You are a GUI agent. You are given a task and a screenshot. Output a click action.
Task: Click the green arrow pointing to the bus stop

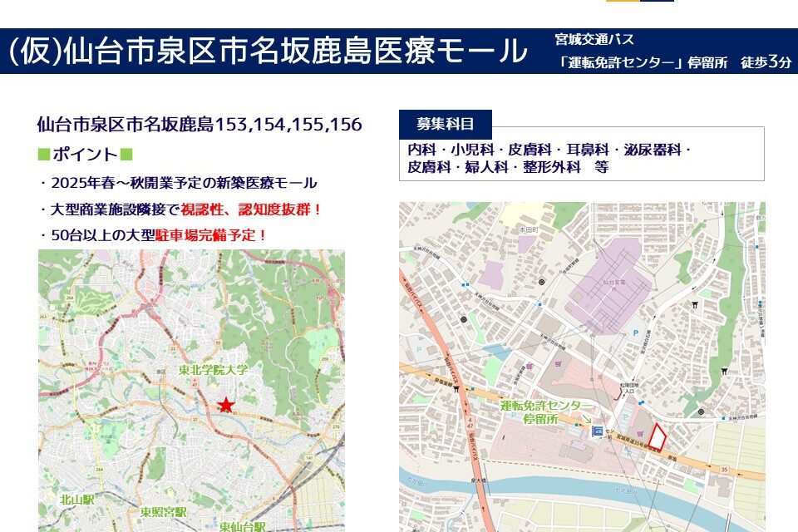tap(585, 420)
